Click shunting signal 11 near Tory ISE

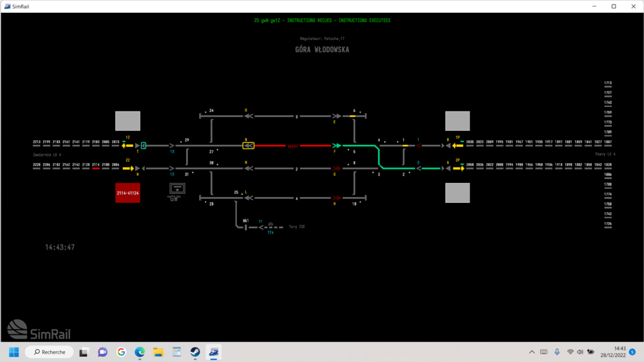coord(262,227)
